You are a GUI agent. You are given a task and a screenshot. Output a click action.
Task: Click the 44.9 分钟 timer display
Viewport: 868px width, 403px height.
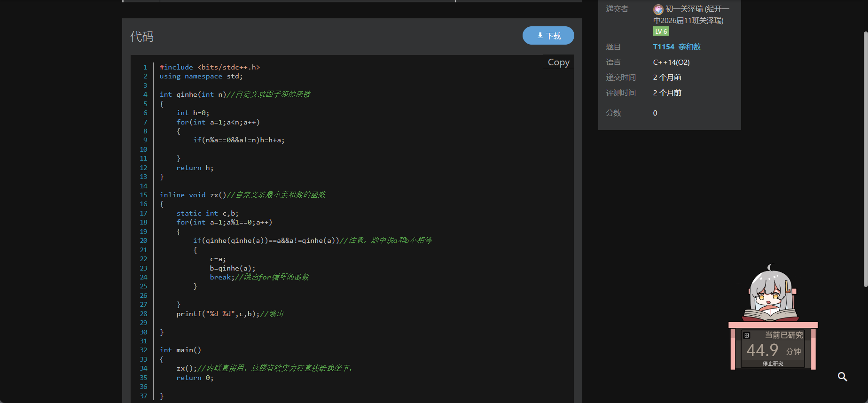coord(773,350)
